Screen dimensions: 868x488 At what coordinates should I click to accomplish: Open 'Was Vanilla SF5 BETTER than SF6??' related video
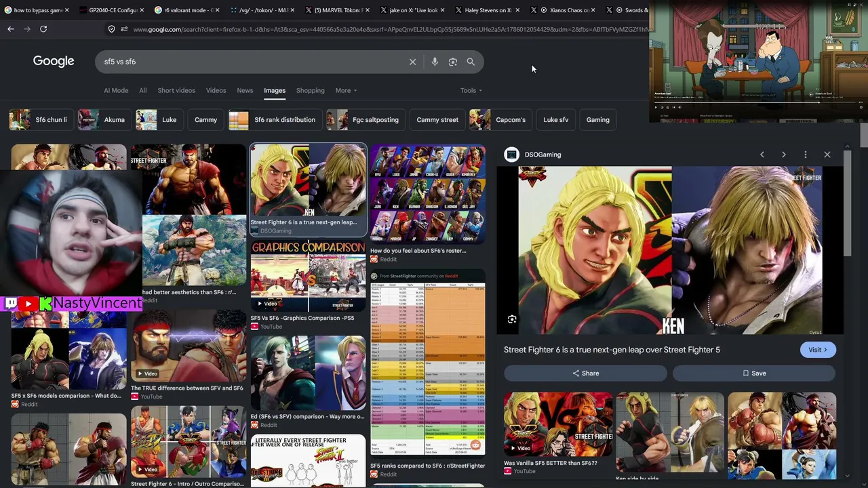pyautogui.click(x=558, y=425)
